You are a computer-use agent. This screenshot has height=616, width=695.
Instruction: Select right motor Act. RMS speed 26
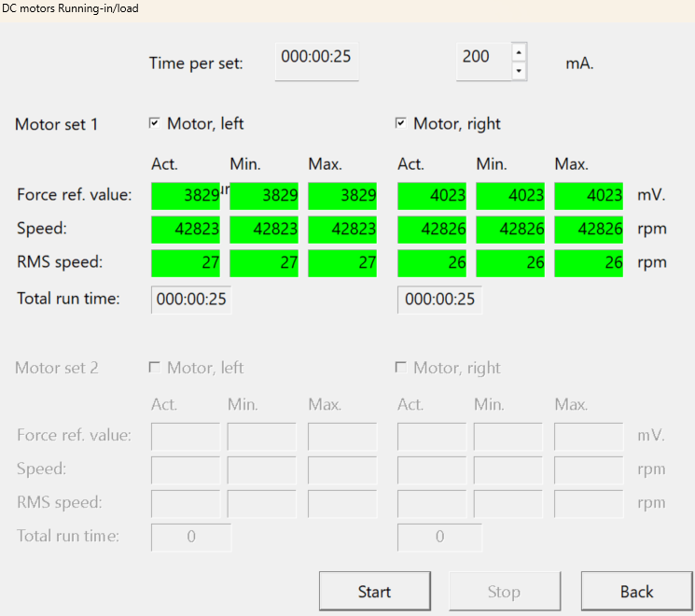432,263
